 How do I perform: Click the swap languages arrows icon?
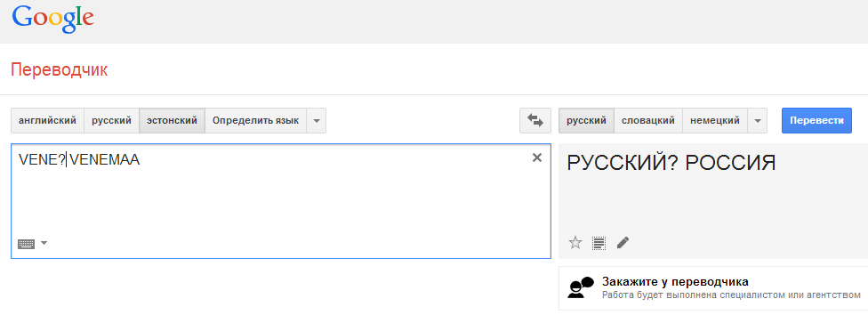(535, 121)
